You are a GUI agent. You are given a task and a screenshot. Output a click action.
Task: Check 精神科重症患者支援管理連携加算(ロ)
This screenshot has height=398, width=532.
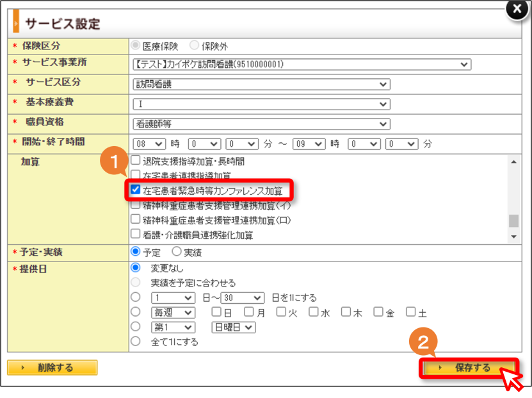(x=135, y=219)
